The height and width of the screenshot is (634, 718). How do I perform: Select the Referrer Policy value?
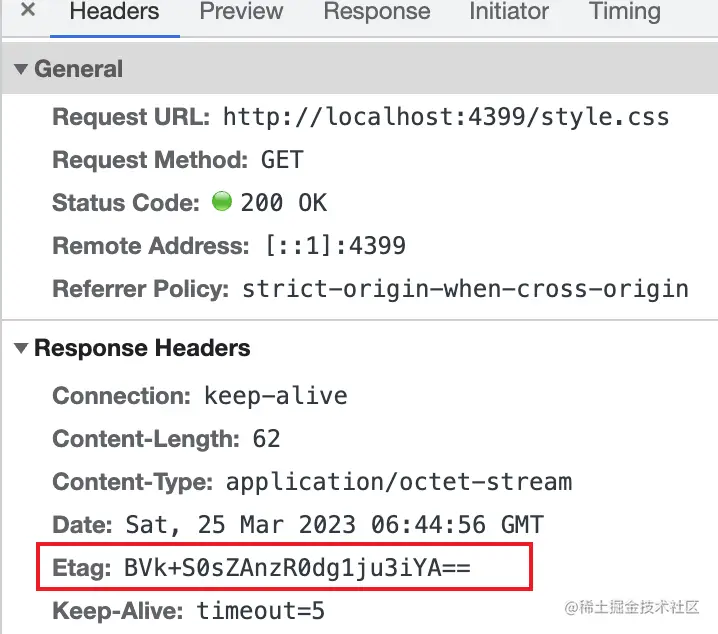(465, 290)
